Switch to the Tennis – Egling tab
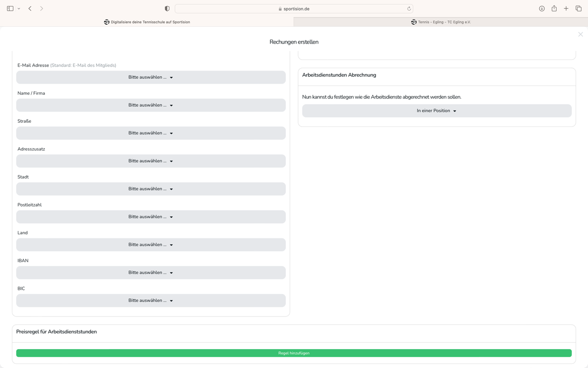The height and width of the screenshot is (368, 588). pos(441,22)
